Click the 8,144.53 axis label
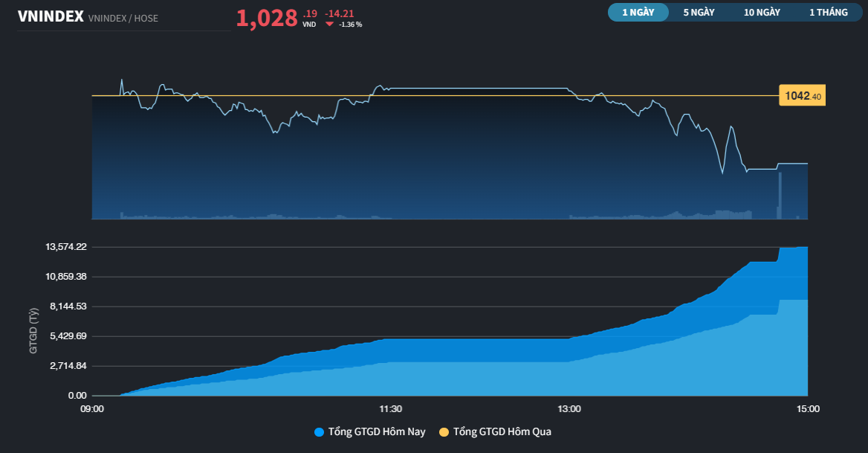Screen dimensions: 868x453 pyautogui.click(x=68, y=306)
